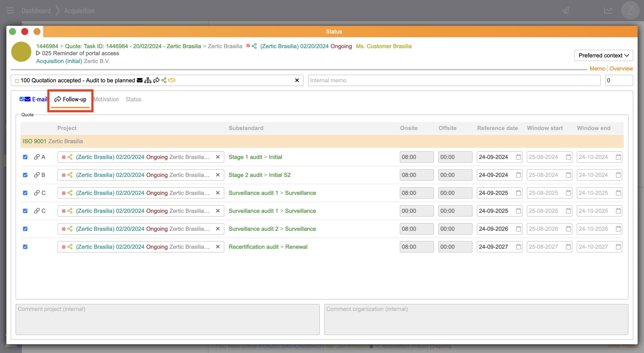Toggle the Recertification audit row checkbox

[25, 247]
